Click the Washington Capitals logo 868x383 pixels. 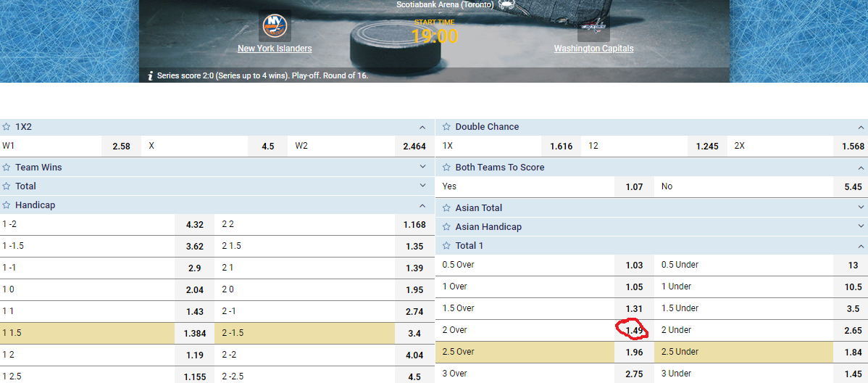593,26
